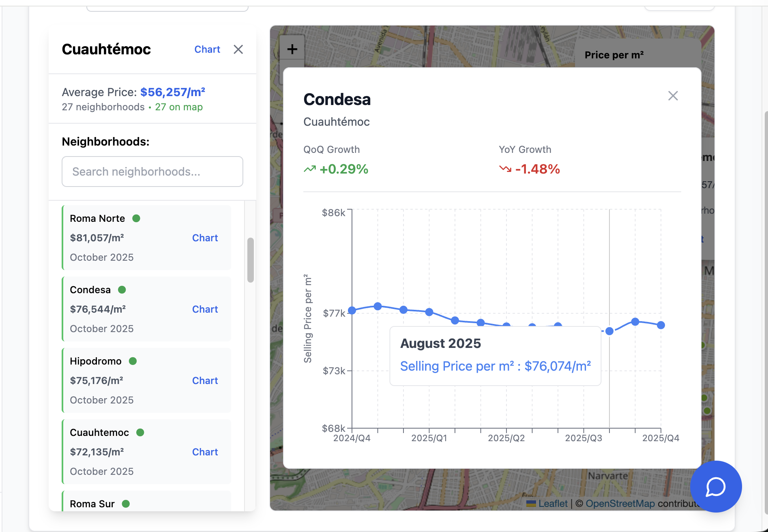Select the first 2024/Q4 chart data point
Image resolution: width=768 pixels, height=532 pixels.
(352, 311)
